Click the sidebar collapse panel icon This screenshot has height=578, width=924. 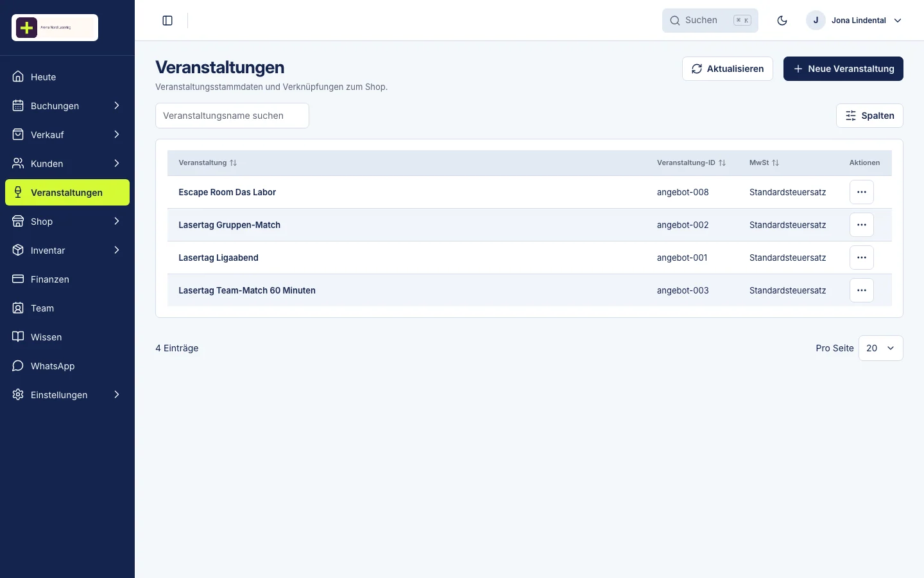(167, 21)
